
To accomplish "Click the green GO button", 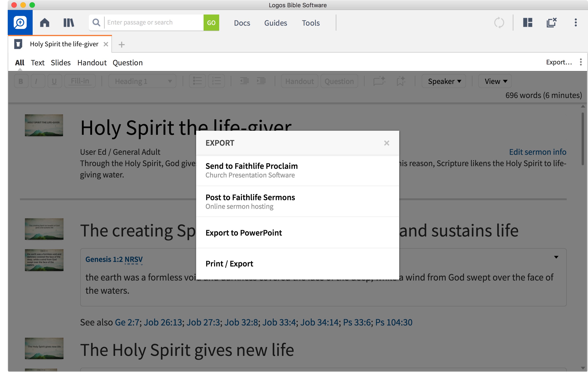I will [211, 22].
